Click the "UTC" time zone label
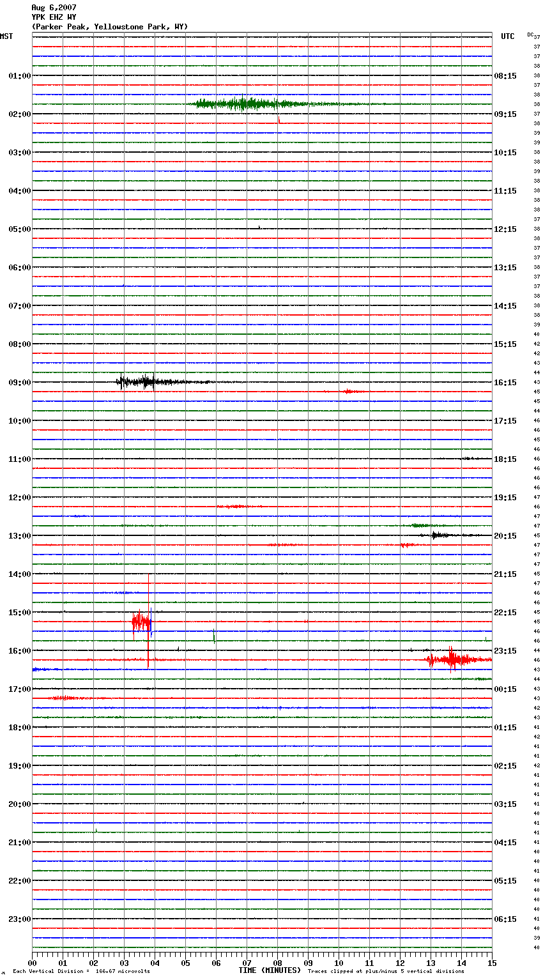The width and height of the screenshot is (543, 980). tap(508, 36)
